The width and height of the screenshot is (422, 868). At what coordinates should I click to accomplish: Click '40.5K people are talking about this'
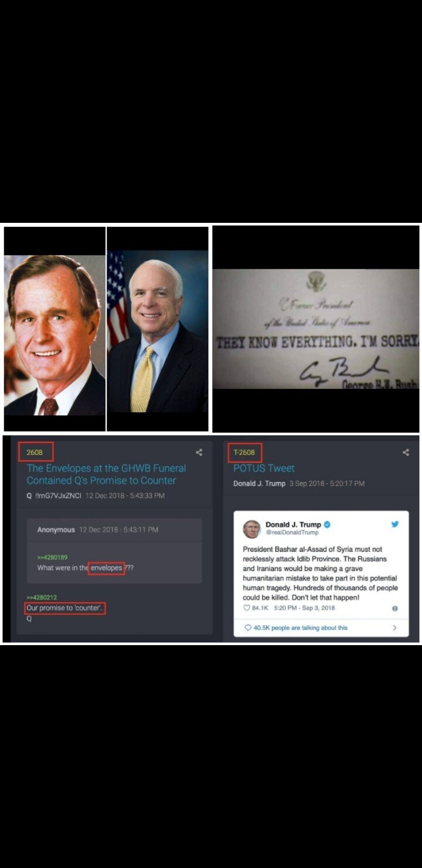[300, 628]
